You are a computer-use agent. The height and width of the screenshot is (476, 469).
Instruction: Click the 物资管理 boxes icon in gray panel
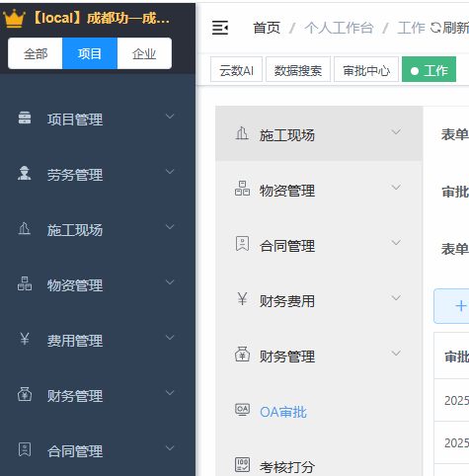(242, 189)
